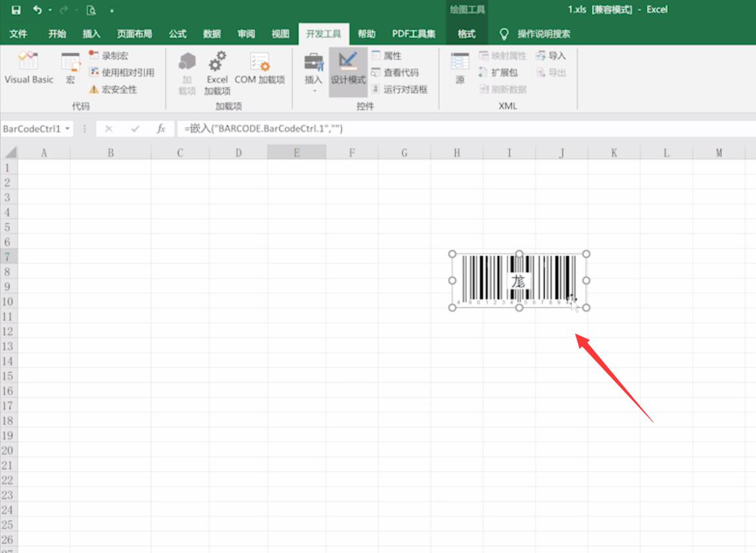Save the workbook with the floppy icon
Viewport: 756px width, 553px height.
click(15, 10)
